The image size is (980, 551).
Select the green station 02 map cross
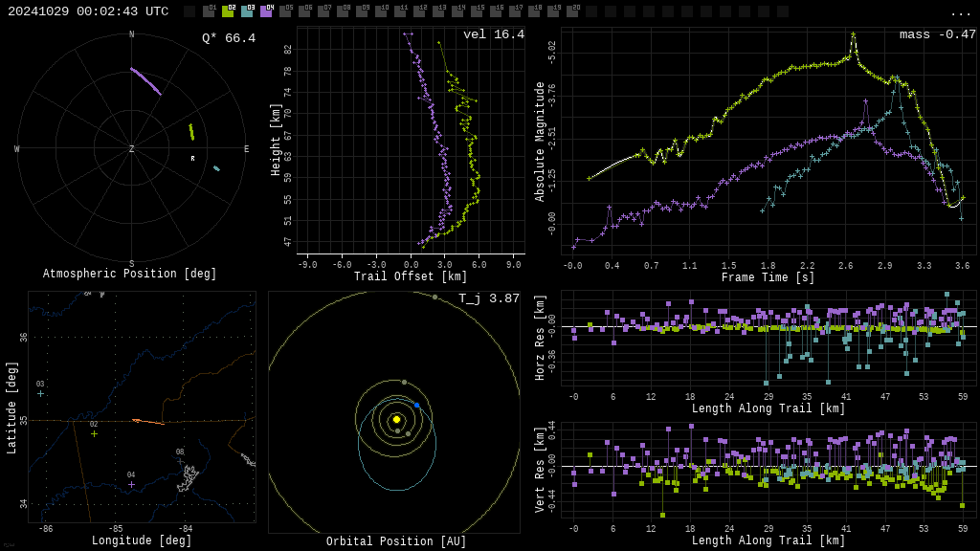(94, 433)
